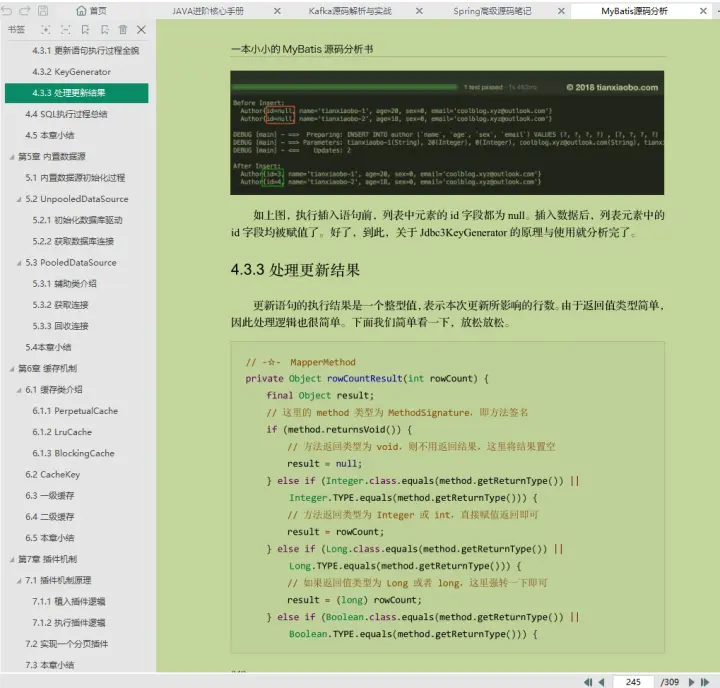The image size is (720, 688).
Task: Switch to Spring高级源码笔记 tab
Action: pyautogui.click(x=492, y=11)
